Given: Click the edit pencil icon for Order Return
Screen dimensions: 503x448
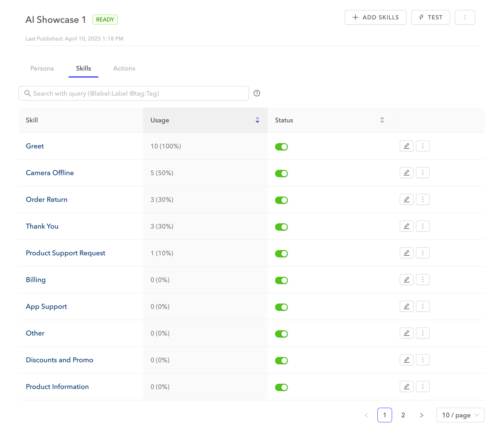Looking at the screenshot, I should (406, 199).
